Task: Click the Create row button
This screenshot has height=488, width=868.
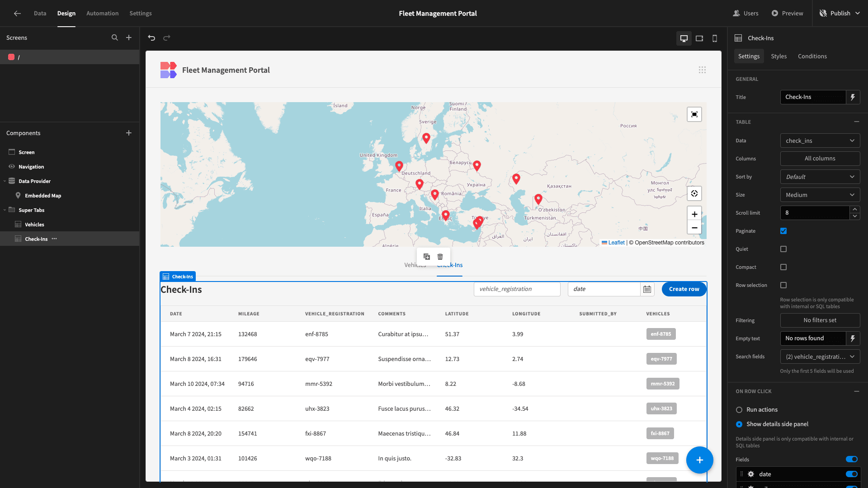Action: click(x=684, y=289)
